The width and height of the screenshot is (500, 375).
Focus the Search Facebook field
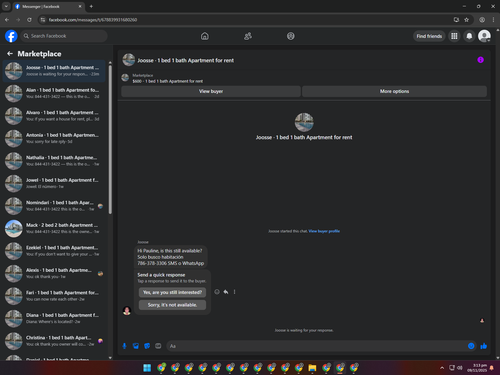point(64,36)
